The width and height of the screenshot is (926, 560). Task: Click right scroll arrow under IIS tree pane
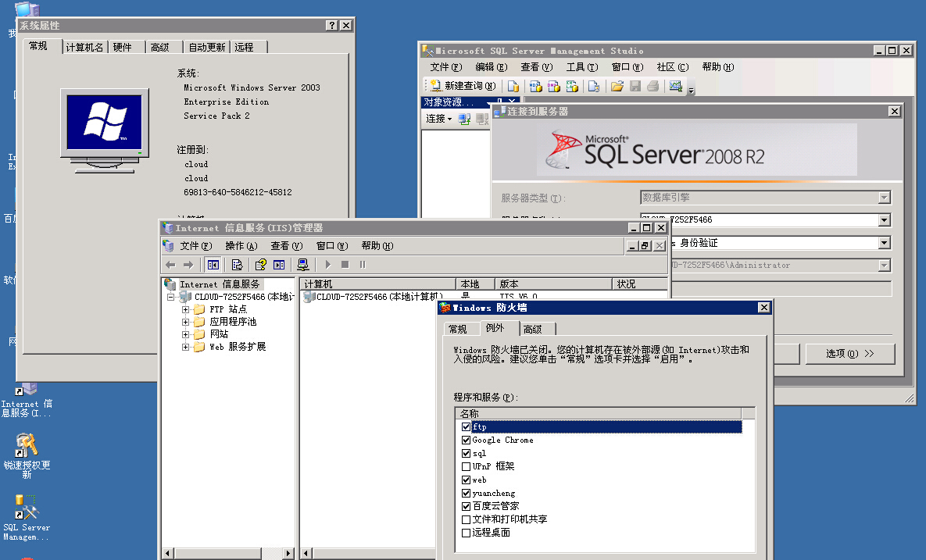288,554
